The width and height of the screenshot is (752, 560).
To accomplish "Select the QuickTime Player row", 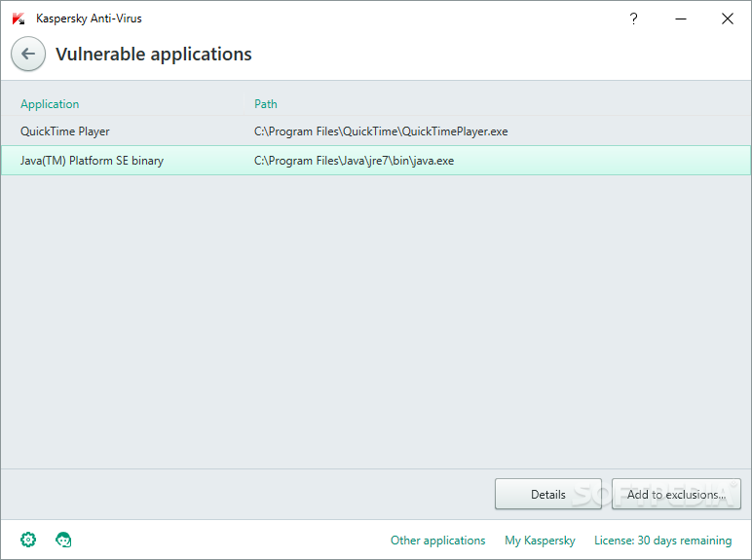I will click(x=376, y=131).
